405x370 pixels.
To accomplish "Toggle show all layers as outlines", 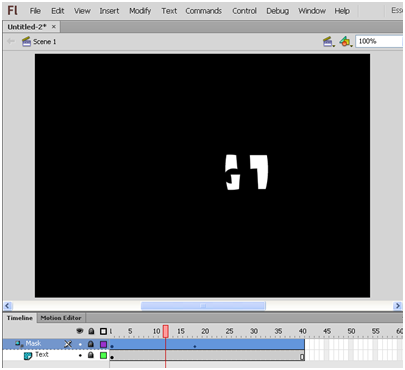I will pos(103,331).
